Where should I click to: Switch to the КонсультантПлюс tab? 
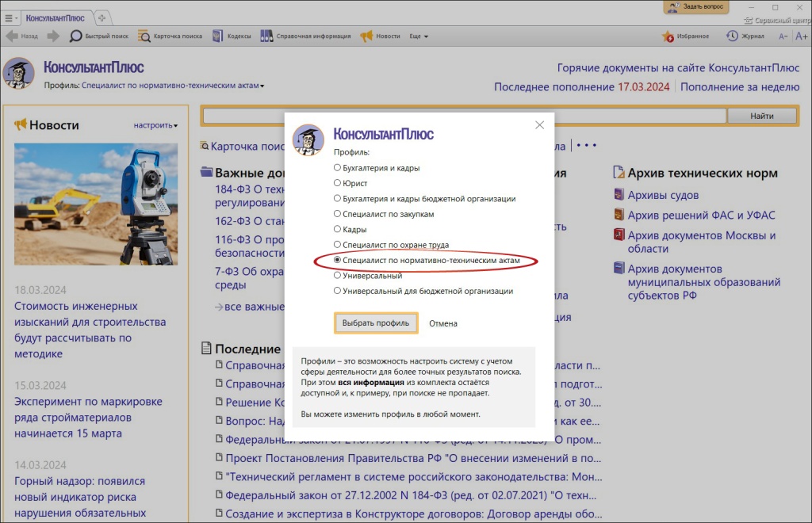[55, 18]
